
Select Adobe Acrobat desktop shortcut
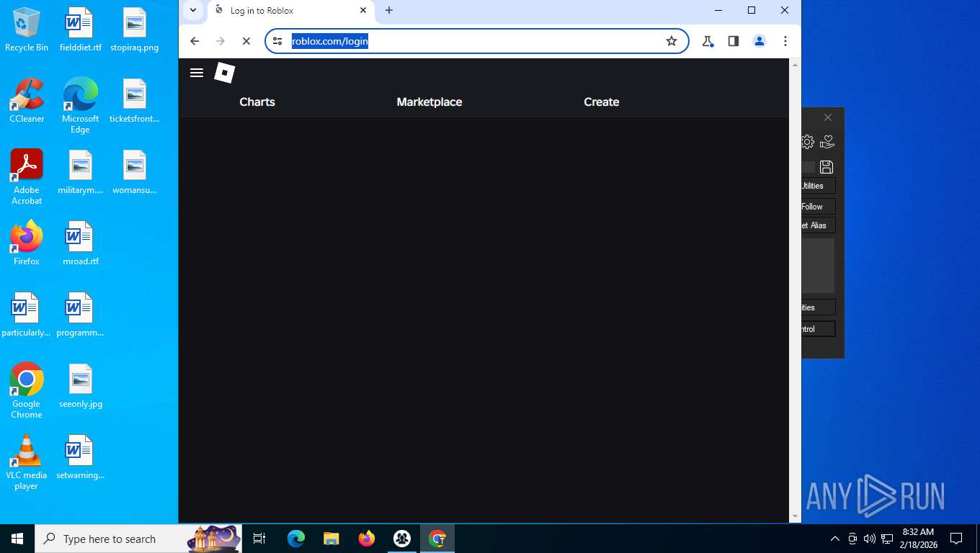(27, 177)
